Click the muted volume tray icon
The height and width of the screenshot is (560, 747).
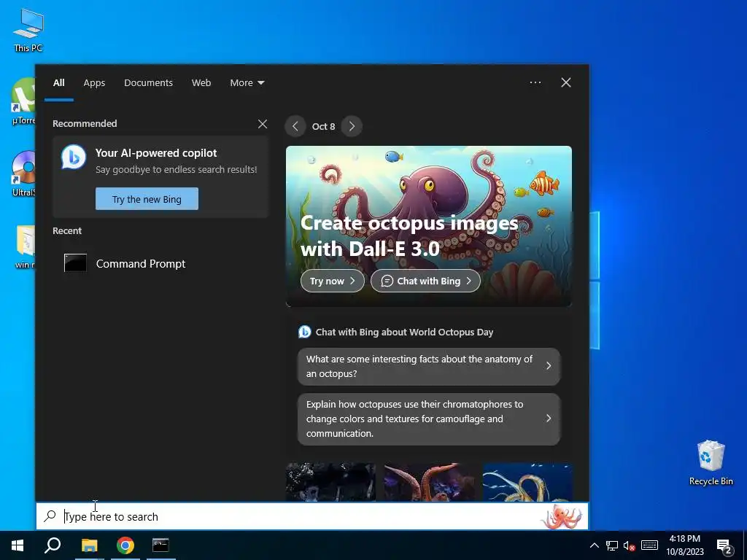coord(630,545)
